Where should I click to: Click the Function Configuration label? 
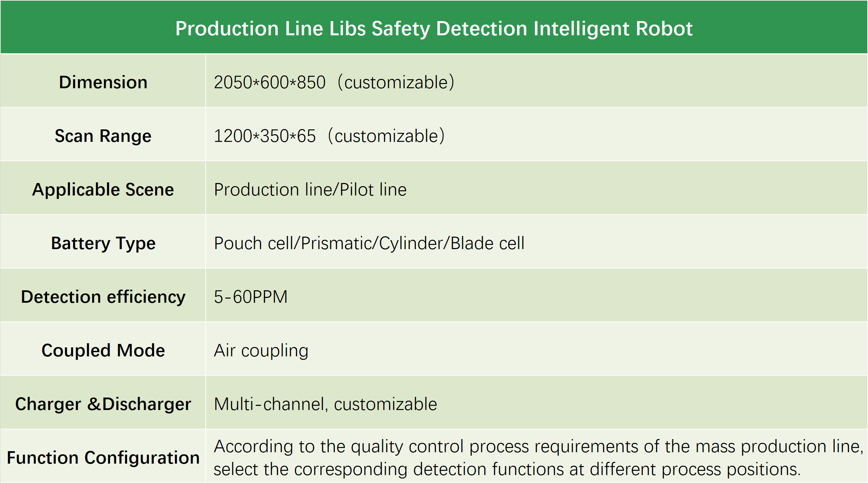click(103, 458)
